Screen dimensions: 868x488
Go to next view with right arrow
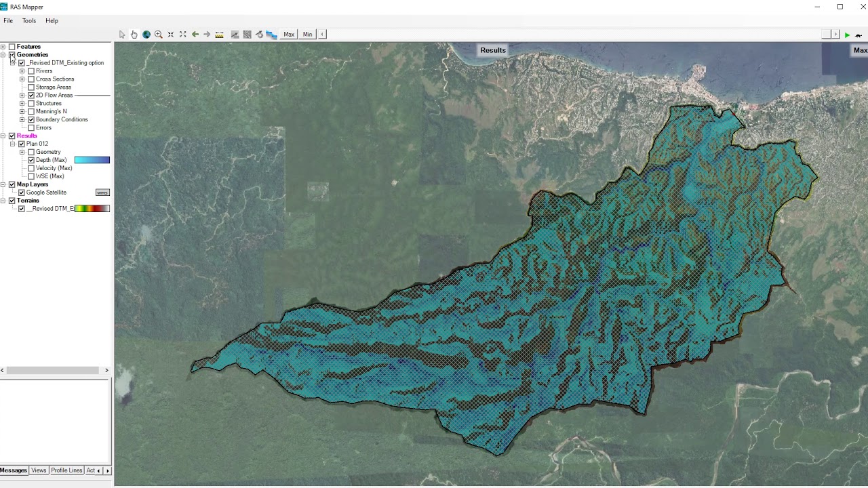(207, 35)
